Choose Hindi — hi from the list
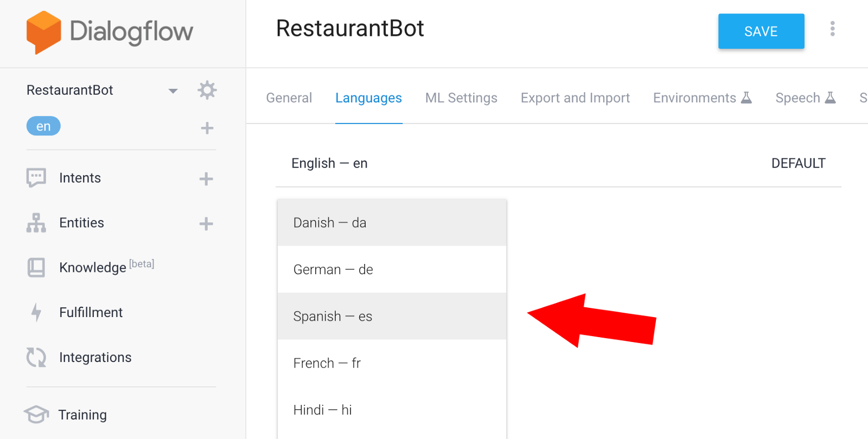 [392, 410]
